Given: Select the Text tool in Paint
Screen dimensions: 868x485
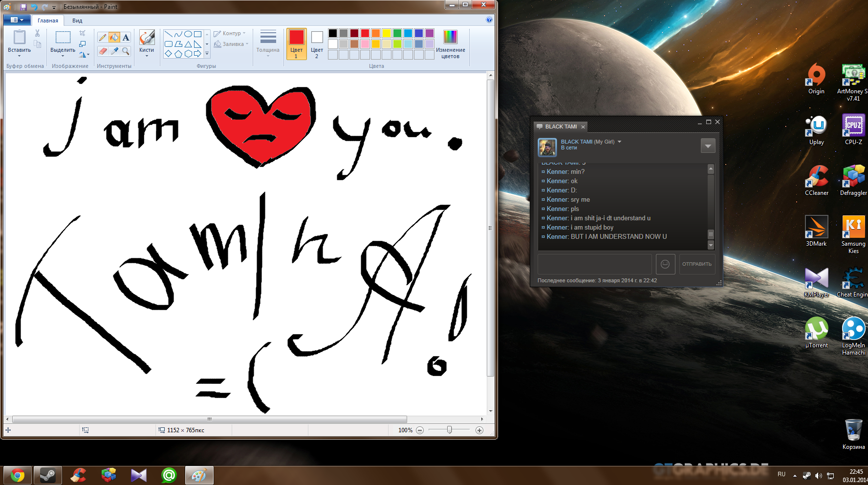Looking at the screenshot, I should click(x=126, y=38).
